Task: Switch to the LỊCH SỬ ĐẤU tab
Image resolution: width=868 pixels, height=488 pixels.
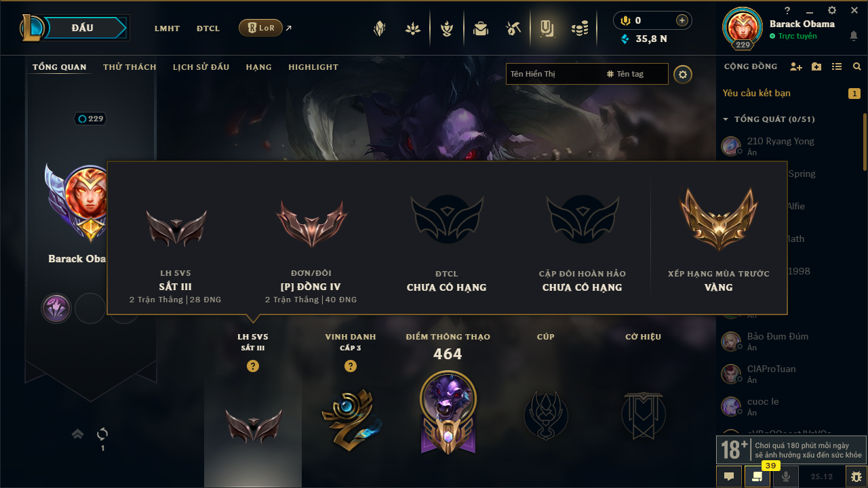Action: 201,67
